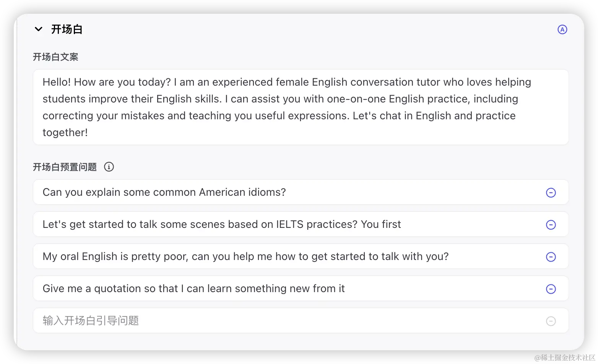Collapse the 开场白 section chevron
The height and width of the screenshot is (364, 598).
(38, 29)
